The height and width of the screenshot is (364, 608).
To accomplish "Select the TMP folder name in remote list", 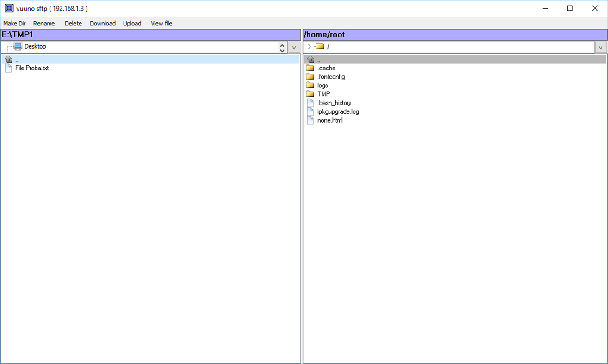I will (323, 94).
